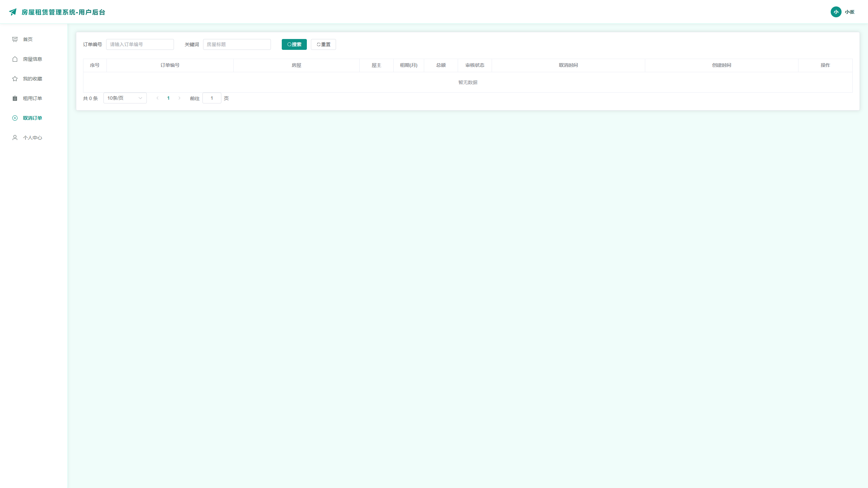868x488 pixels.
Task: Select page 1 in pagination
Action: [168, 98]
